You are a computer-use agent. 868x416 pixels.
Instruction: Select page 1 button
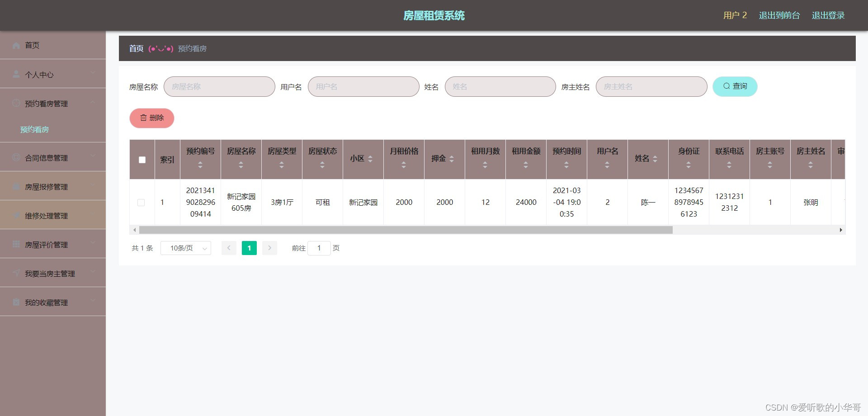[x=249, y=248]
